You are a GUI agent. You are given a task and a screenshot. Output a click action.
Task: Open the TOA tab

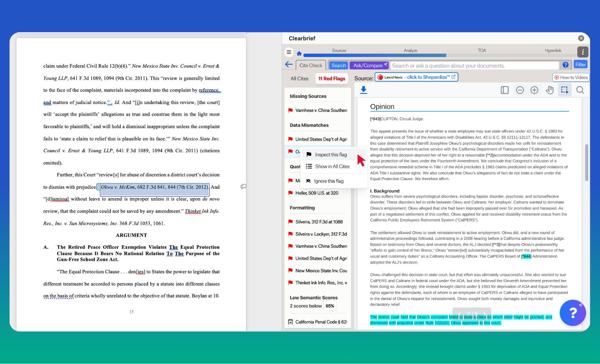(482, 51)
